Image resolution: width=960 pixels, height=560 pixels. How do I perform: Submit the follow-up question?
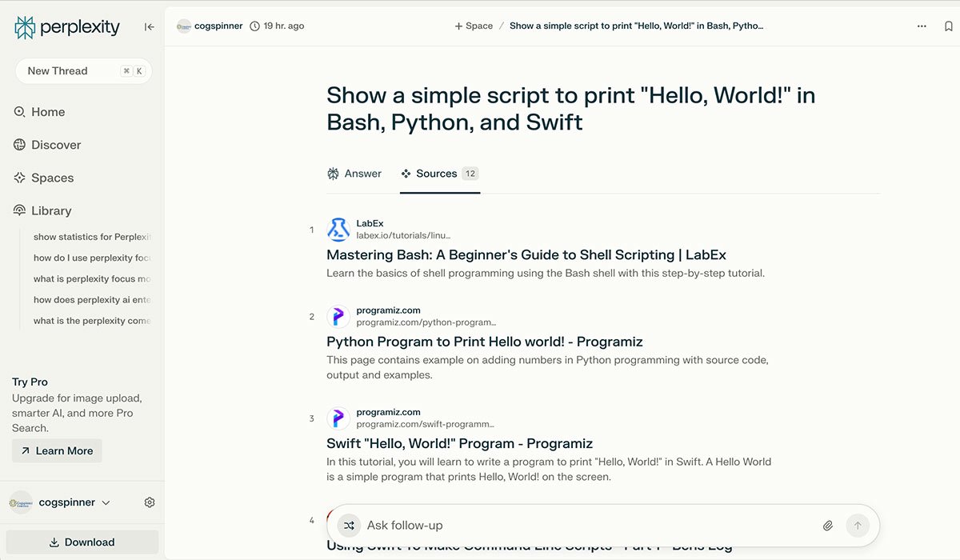pyautogui.click(x=857, y=526)
